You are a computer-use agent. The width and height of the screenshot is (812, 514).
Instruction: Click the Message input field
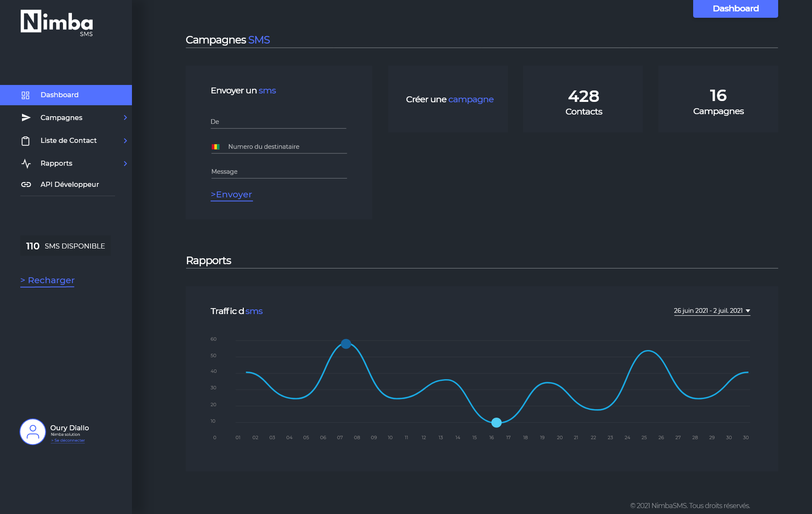tap(279, 172)
